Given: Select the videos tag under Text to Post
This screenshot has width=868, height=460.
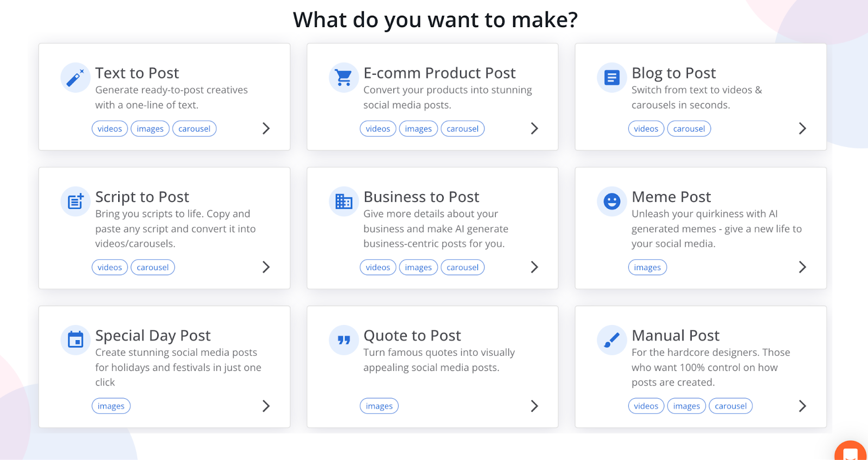Looking at the screenshot, I should [x=110, y=129].
